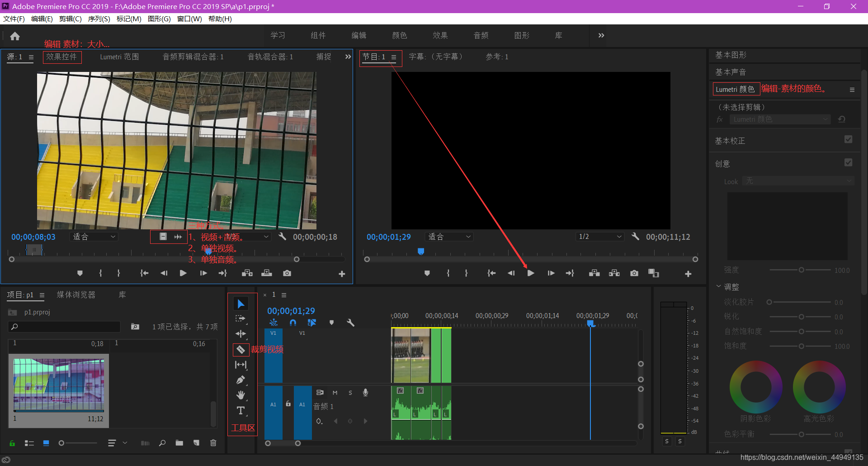Image resolution: width=868 pixels, height=466 pixels.
Task: Select the Hand tool
Action: click(241, 395)
